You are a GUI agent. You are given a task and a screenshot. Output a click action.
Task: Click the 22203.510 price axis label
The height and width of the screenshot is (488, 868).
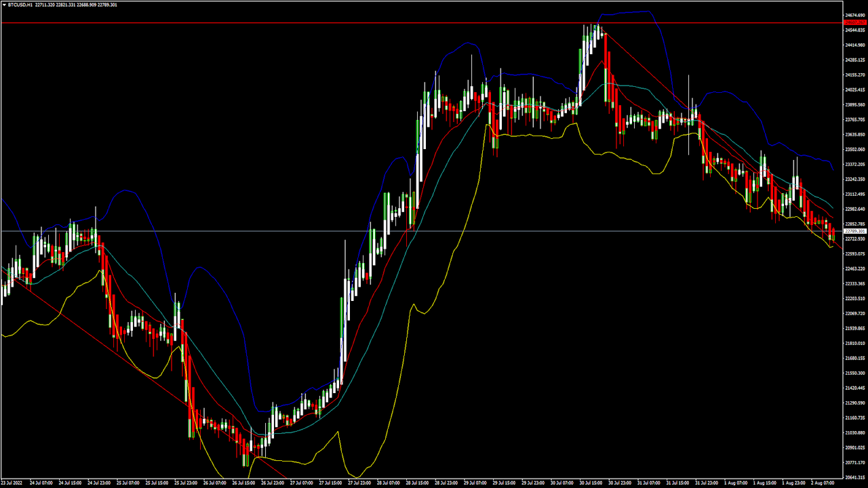[x=855, y=298]
